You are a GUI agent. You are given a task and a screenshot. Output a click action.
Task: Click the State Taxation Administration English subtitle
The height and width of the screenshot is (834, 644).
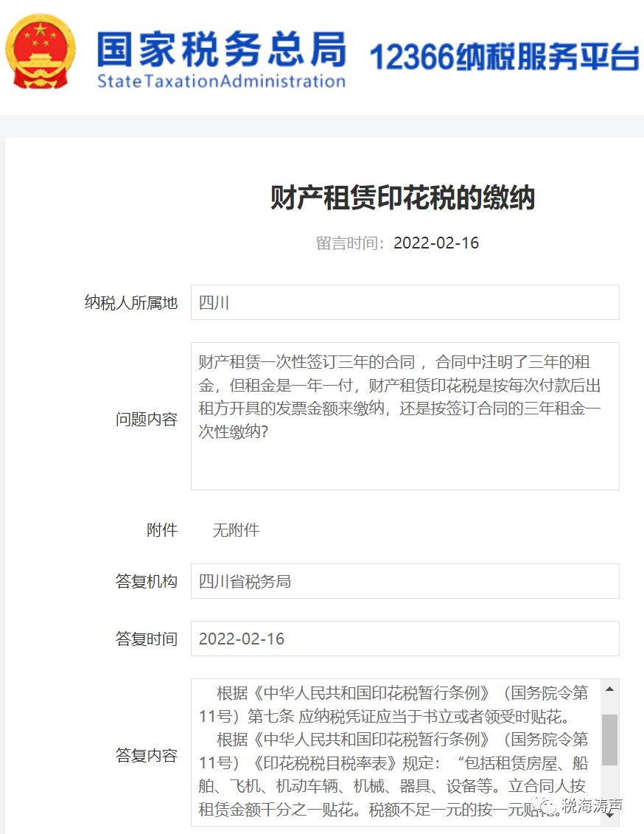tap(221, 80)
